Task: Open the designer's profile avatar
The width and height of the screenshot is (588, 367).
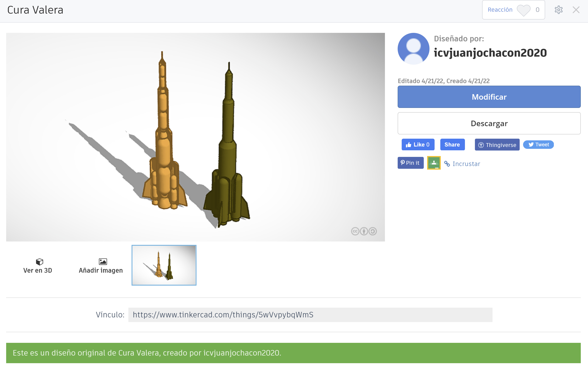Action: [413, 49]
